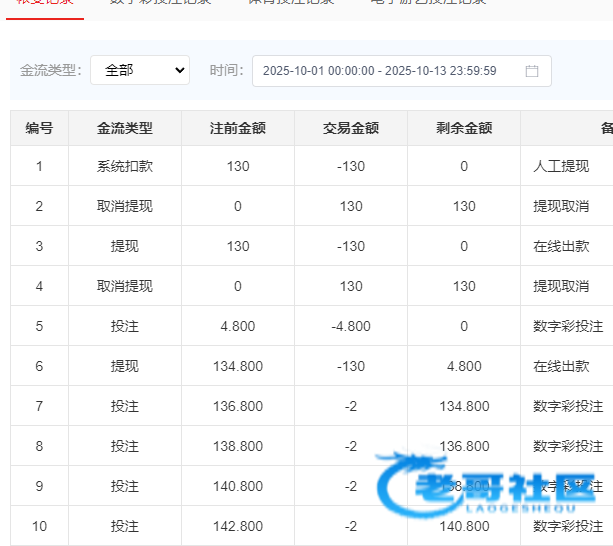Switch to the 数字彩投注记录 tab

160,3
